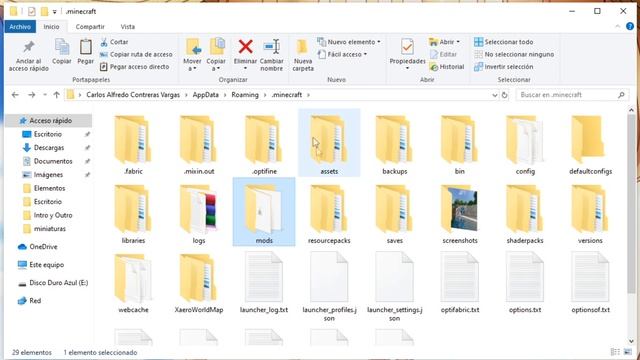Click Cambiar nombre rename button
This screenshot has height=360, width=640.
[271, 56]
